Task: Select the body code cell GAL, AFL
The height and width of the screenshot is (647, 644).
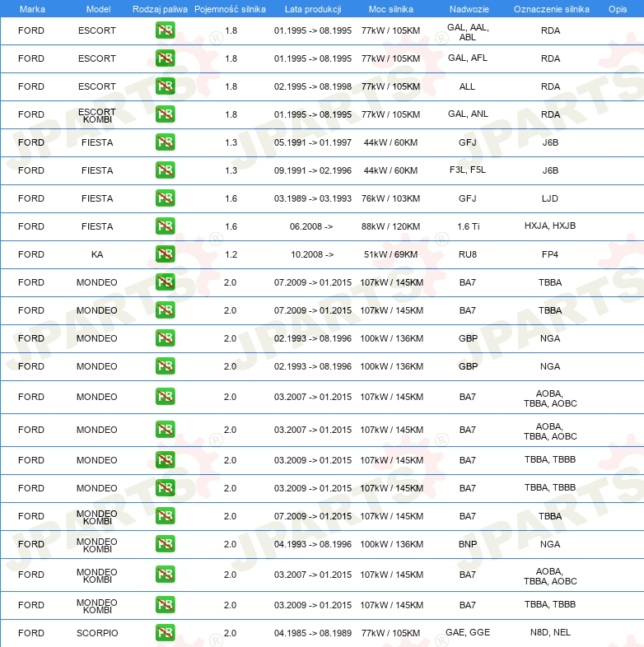Action: pos(468,58)
